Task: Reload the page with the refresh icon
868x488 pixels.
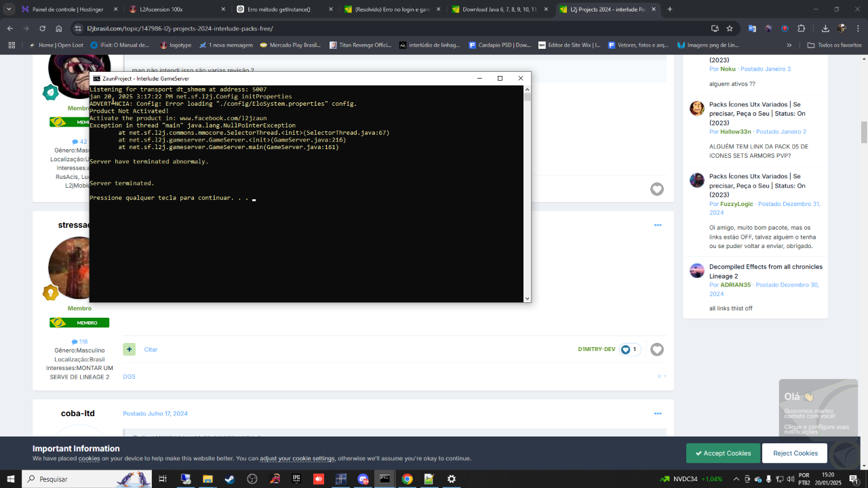Action: click(x=42, y=28)
